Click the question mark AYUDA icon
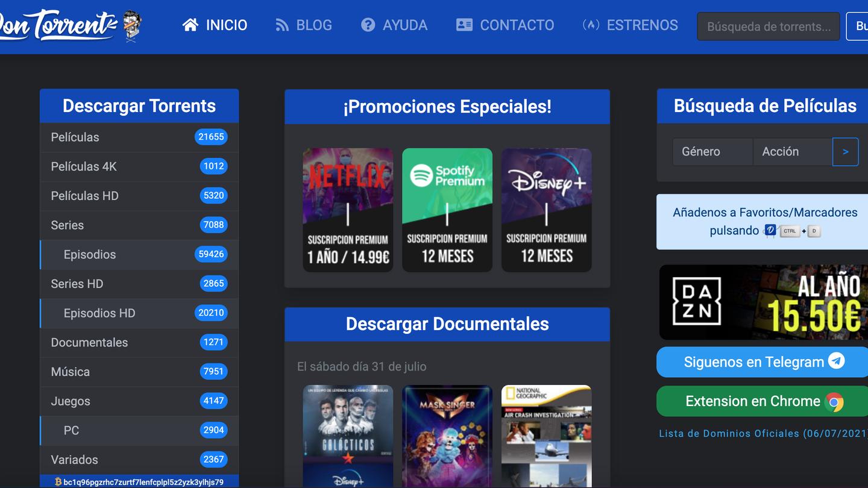The height and width of the screenshot is (488, 868). coord(368,25)
